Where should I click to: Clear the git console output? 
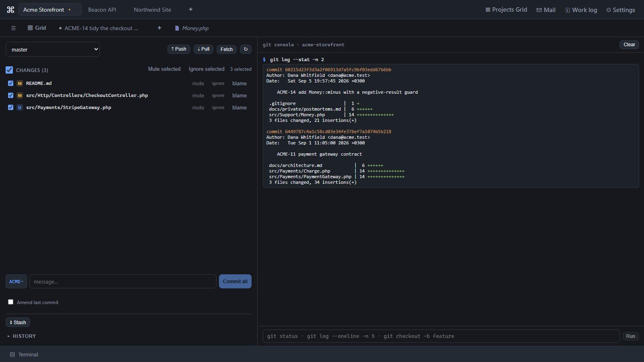629,45
